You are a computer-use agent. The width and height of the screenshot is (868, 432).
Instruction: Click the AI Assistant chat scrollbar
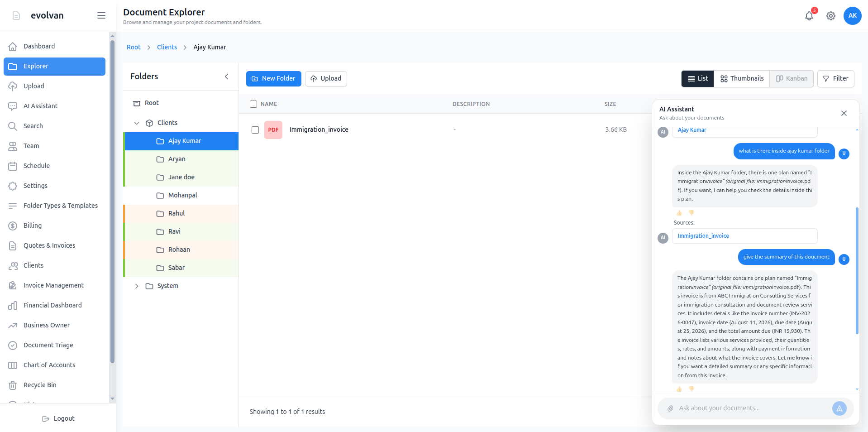[x=857, y=271]
